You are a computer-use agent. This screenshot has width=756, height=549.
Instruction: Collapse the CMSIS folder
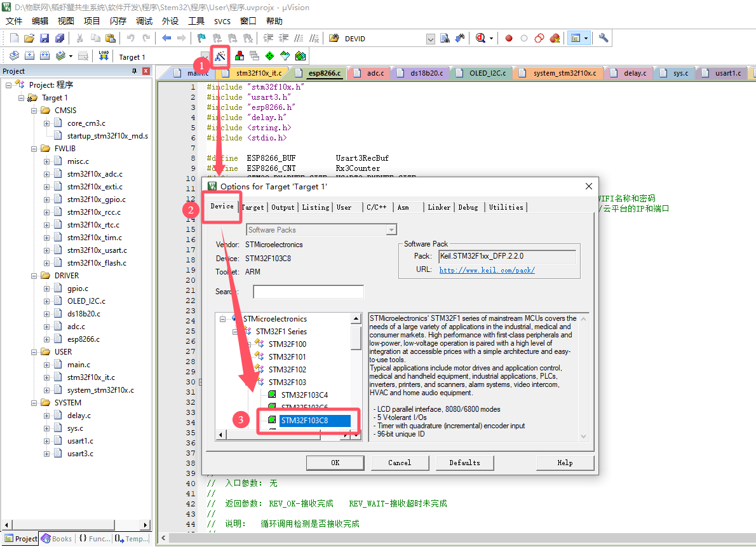point(34,111)
